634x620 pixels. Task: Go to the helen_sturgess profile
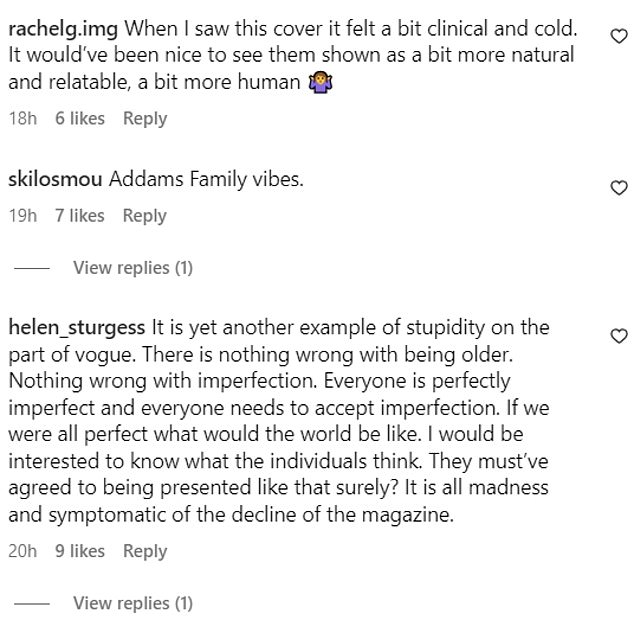(x=76, y=328)
